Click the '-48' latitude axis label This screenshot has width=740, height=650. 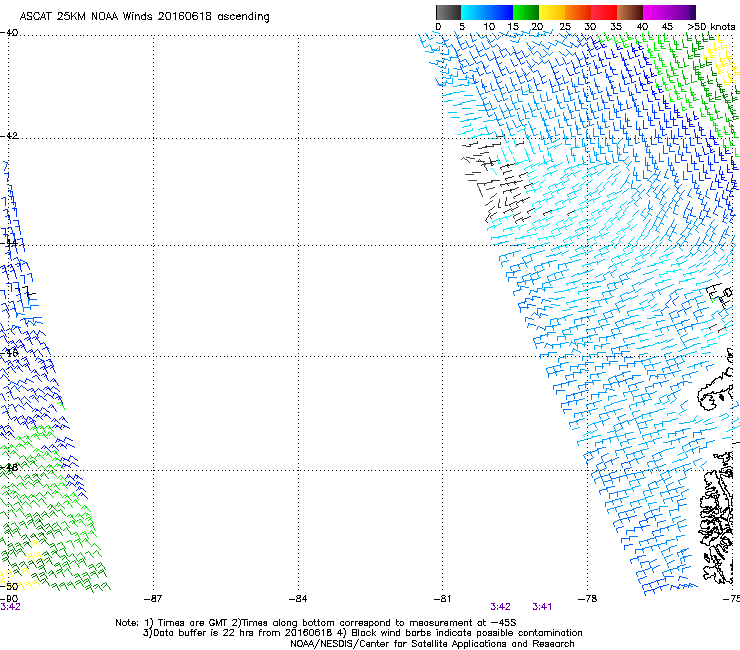click(9, 467)
